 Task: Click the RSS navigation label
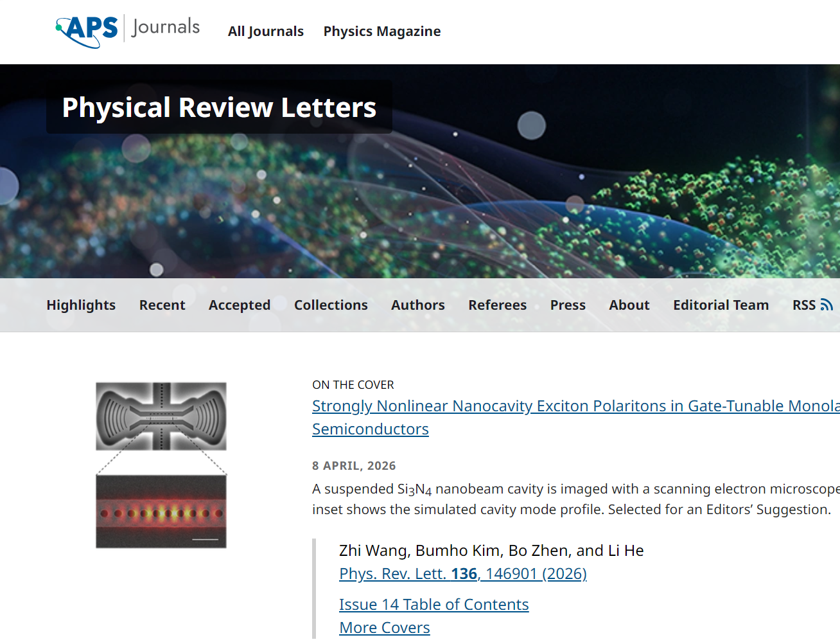(x=805, y=305)
